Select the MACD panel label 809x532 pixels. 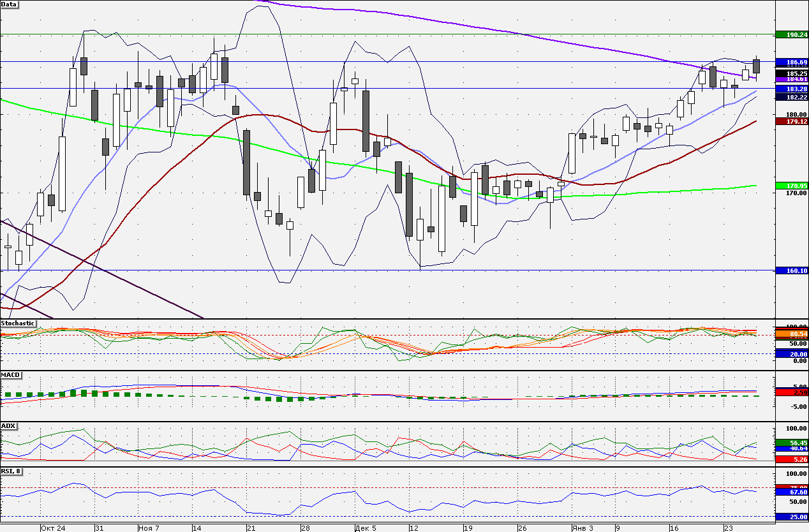click(x=11, y=374)
